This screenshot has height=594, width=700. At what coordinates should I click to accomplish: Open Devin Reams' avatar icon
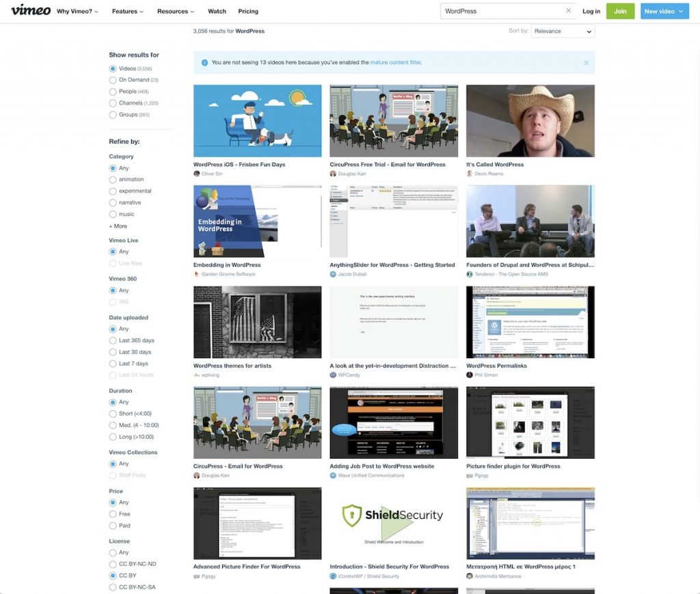[x=469, y=174]
